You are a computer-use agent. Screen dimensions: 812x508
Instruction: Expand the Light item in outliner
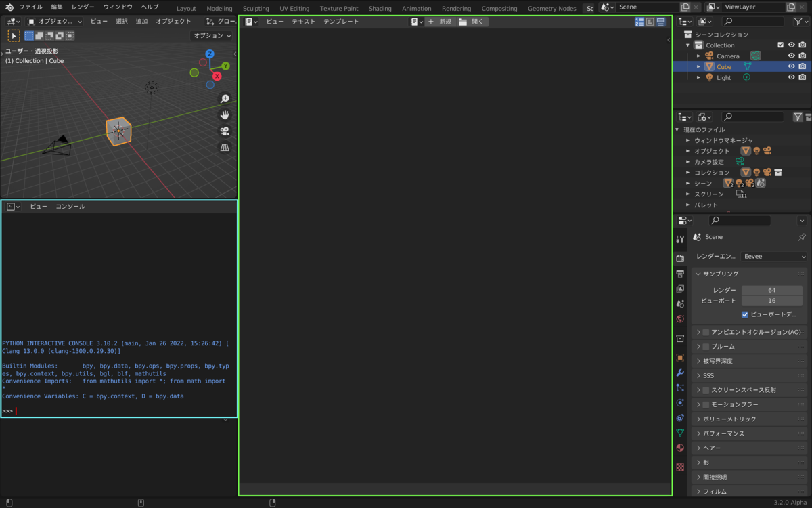point(699,78)
